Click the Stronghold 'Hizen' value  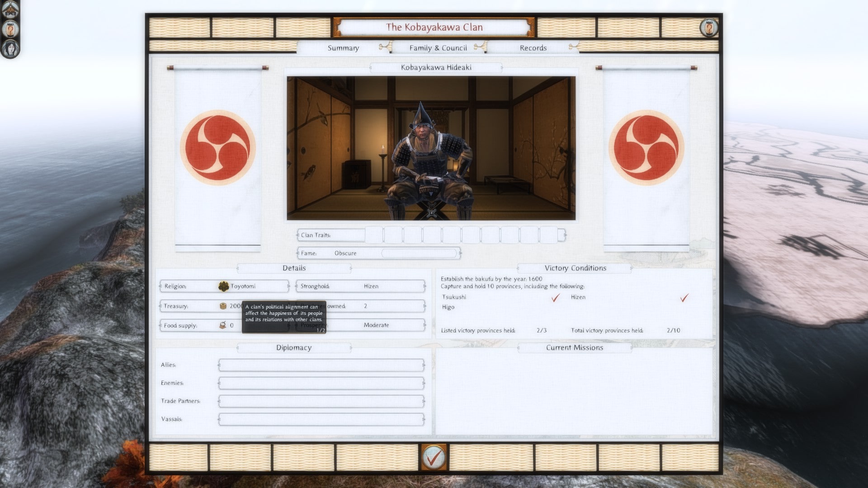pyautogui.click(x=371, y=286)
